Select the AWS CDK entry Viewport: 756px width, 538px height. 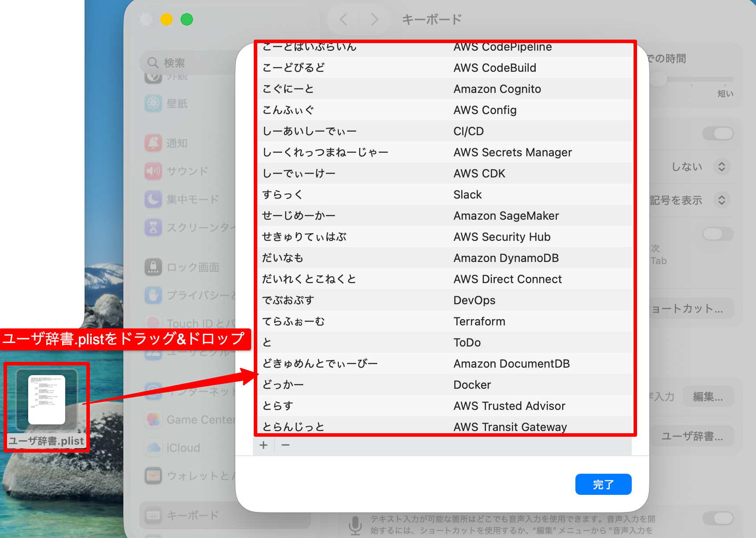click(x=445, y=173)
